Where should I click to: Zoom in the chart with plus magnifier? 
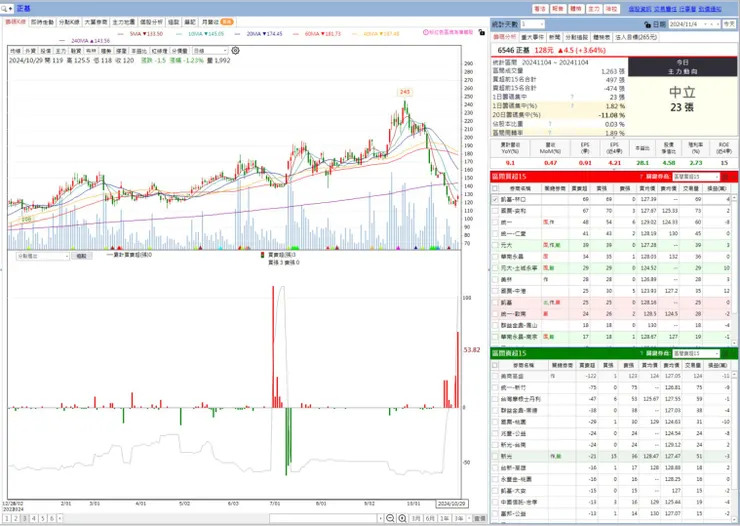click(402, 518)
